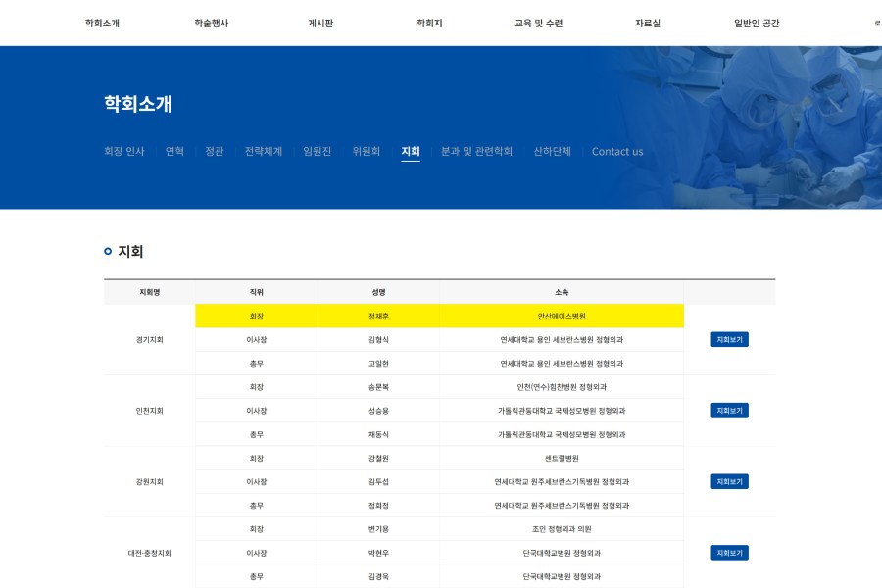Screen dimensions: 882x588
Task: Switch to the 연혁 tab
Action: [174, 152]
